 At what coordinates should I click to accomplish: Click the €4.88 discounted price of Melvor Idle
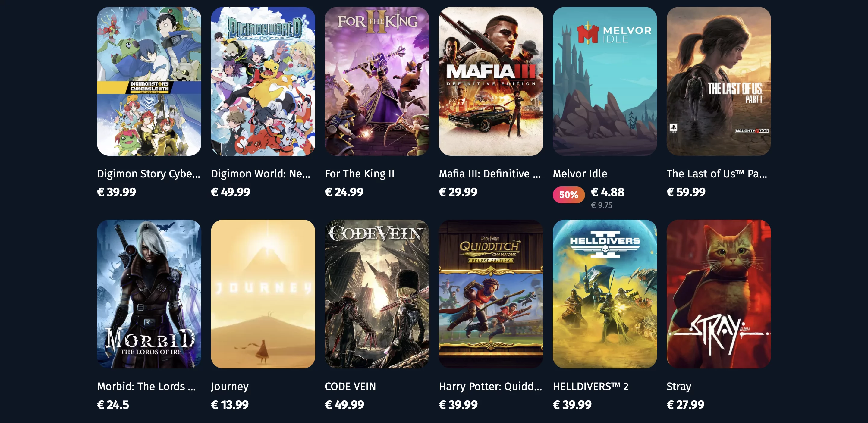click(x=608, y=192)
